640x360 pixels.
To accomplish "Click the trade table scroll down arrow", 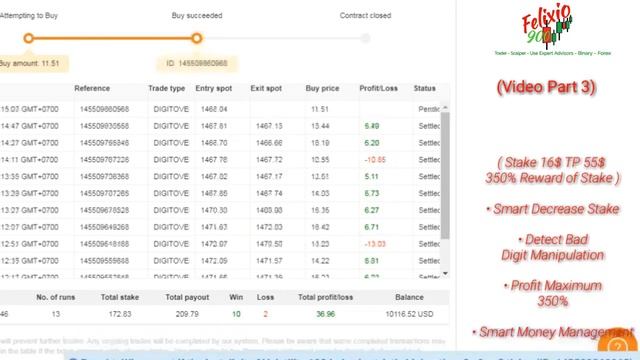I will (x=445, y=273).
